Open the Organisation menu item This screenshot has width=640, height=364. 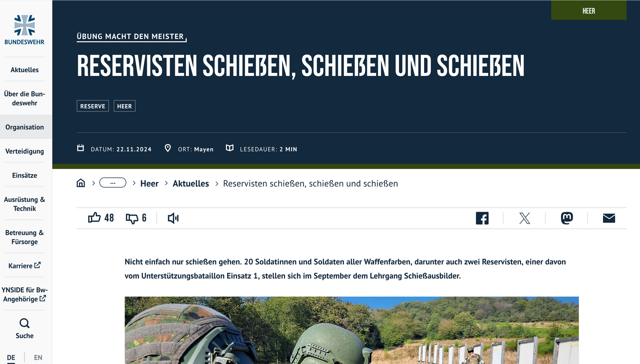(x=25, y=127)
